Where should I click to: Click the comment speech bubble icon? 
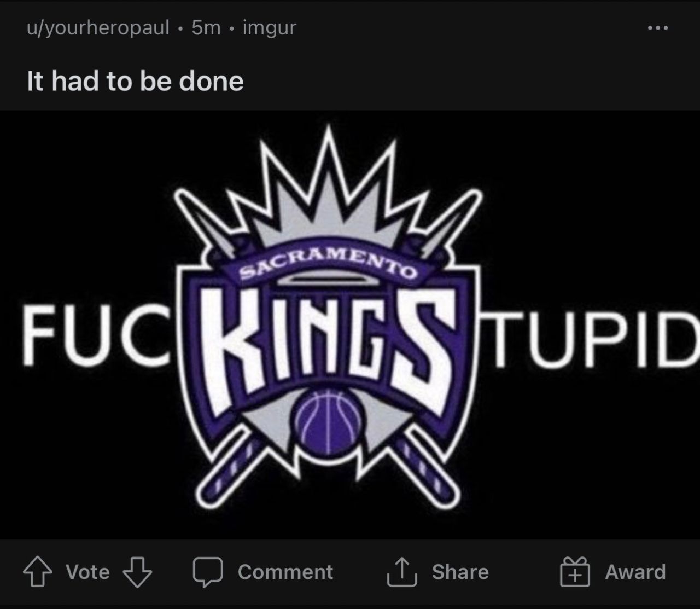coord(208,572)
